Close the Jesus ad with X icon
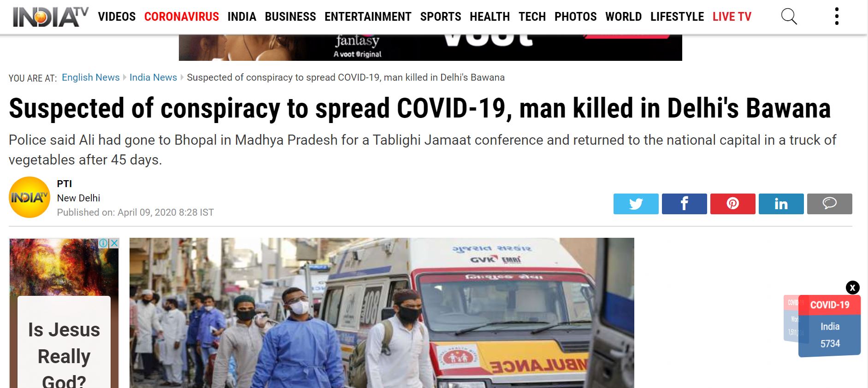This screenshot has height=388, width=868. click(114, 243)
